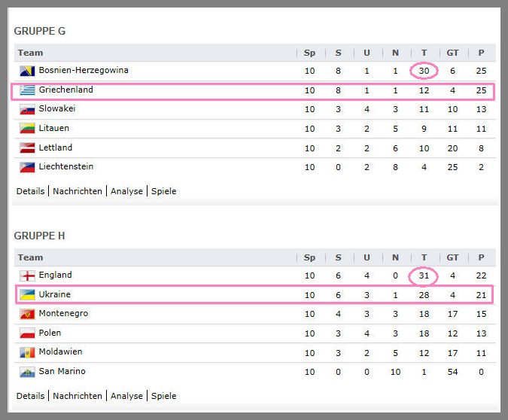The width and height of the screenshot is (508, 420).
Task: Click the San Marino flag icon
Action: [27, 372]
